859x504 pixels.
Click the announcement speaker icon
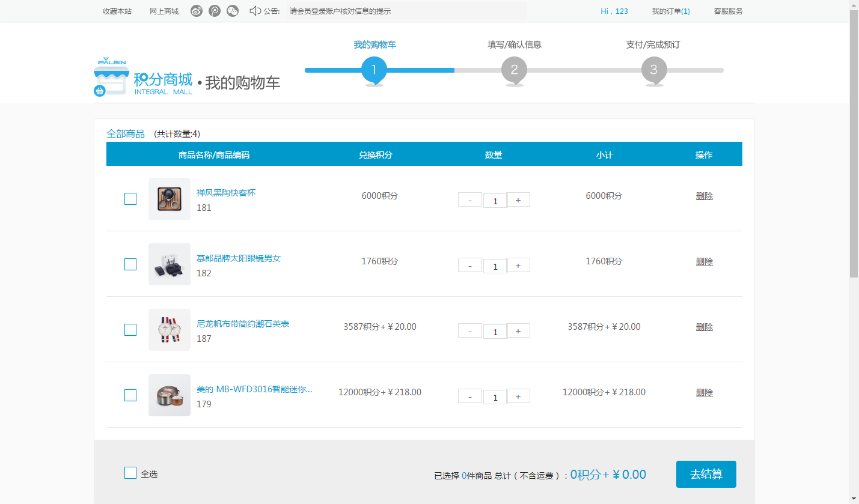255,11
